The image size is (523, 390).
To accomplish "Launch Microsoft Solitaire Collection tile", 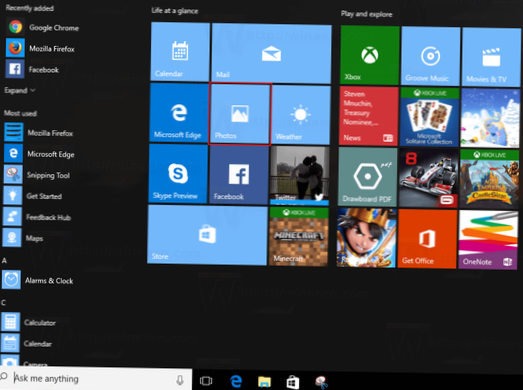I will click(x=430, y=117).
